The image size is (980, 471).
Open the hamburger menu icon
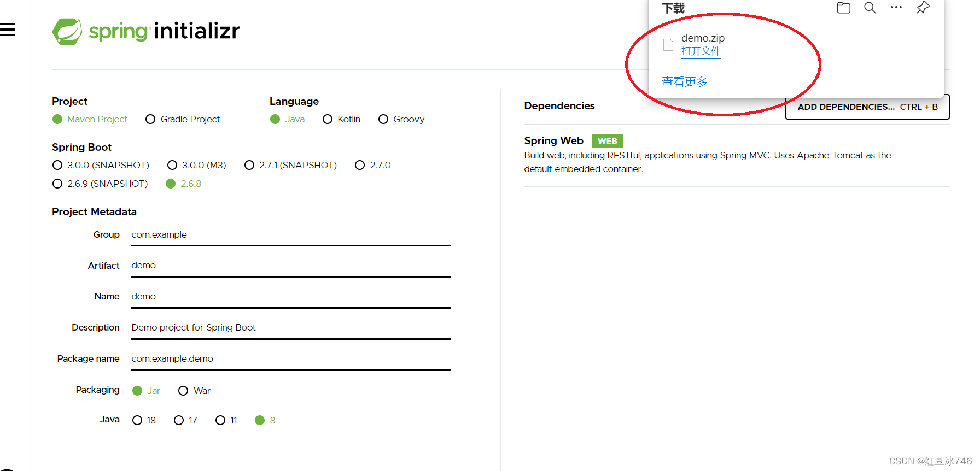(8, 30)
